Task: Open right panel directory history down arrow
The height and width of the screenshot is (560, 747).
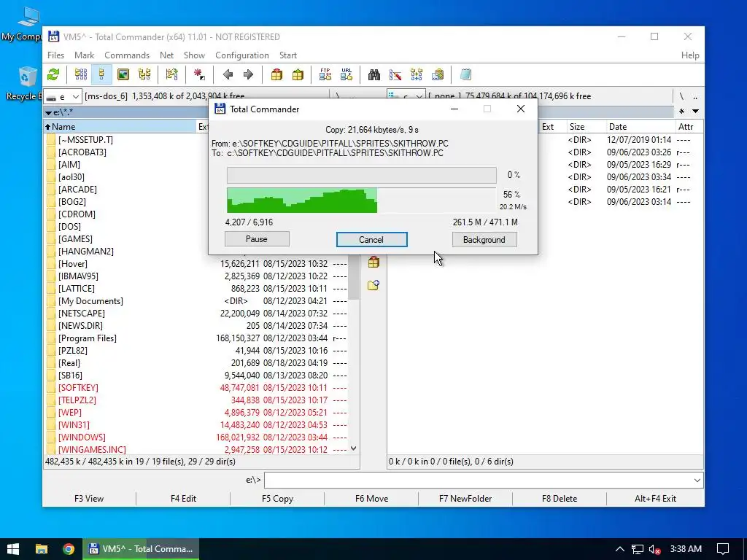Action: 695,112
